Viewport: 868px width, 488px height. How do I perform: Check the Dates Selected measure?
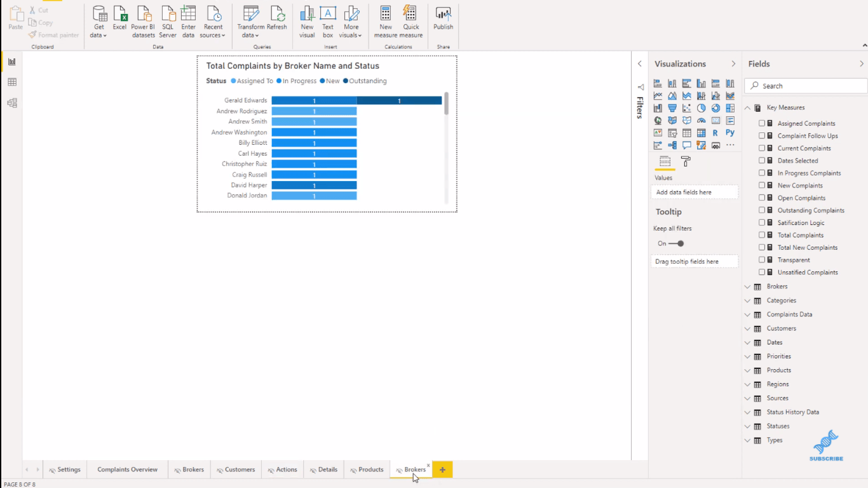pyautogui.click(x=762, y=160)
